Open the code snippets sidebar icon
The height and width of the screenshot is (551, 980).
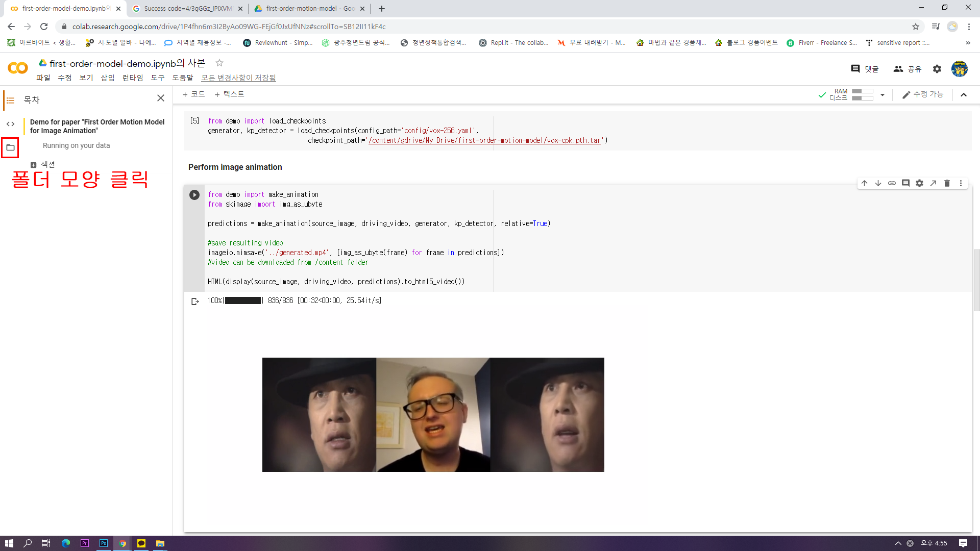10,124
